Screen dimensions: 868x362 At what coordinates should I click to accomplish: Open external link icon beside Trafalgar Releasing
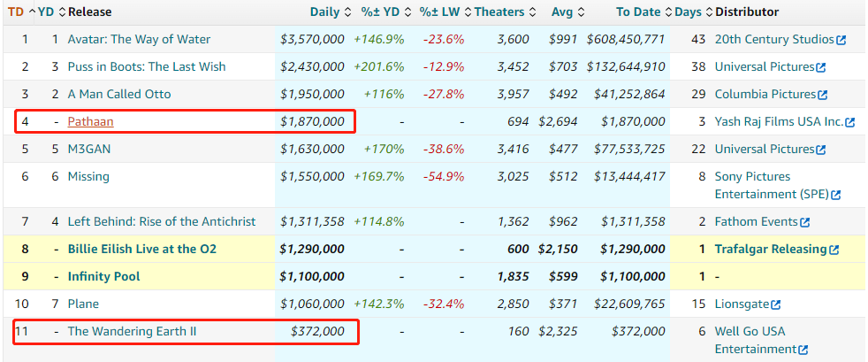click(834, 250)
